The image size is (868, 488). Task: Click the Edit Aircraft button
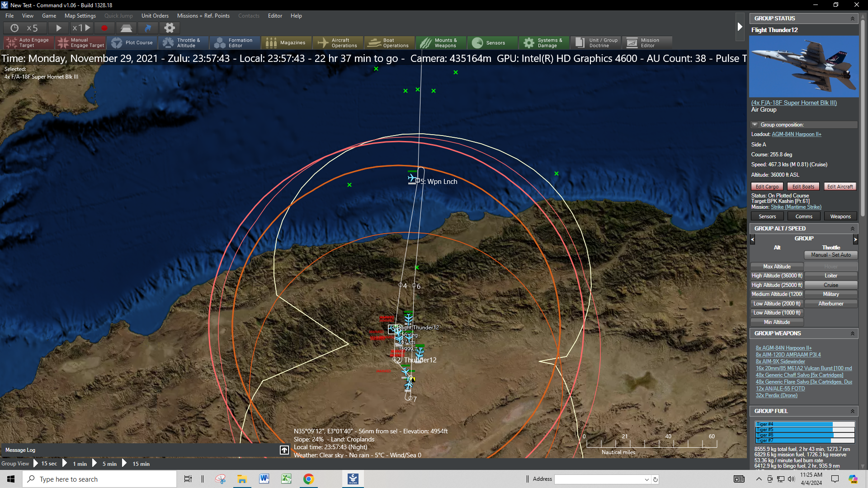pos(840,187)
